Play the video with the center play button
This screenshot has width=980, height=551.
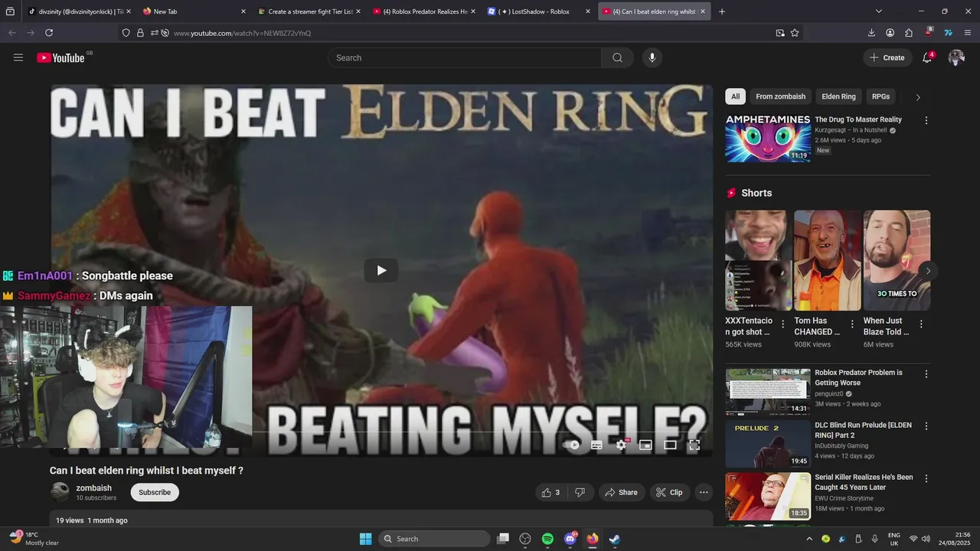(x=381, y=270)
